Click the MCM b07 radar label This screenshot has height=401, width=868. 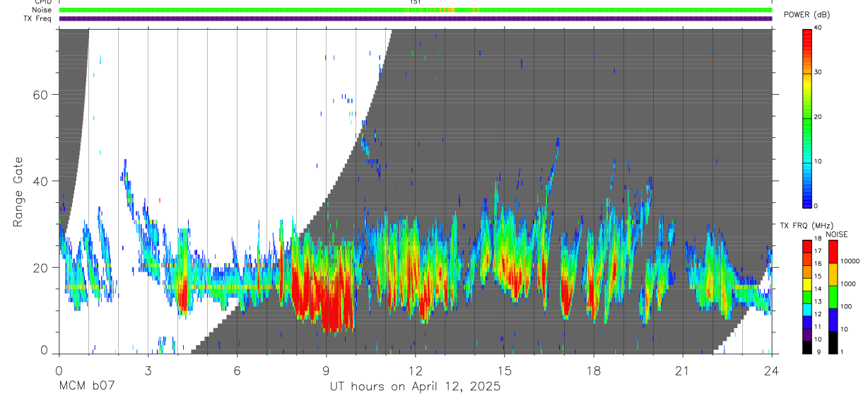[86, 386]
